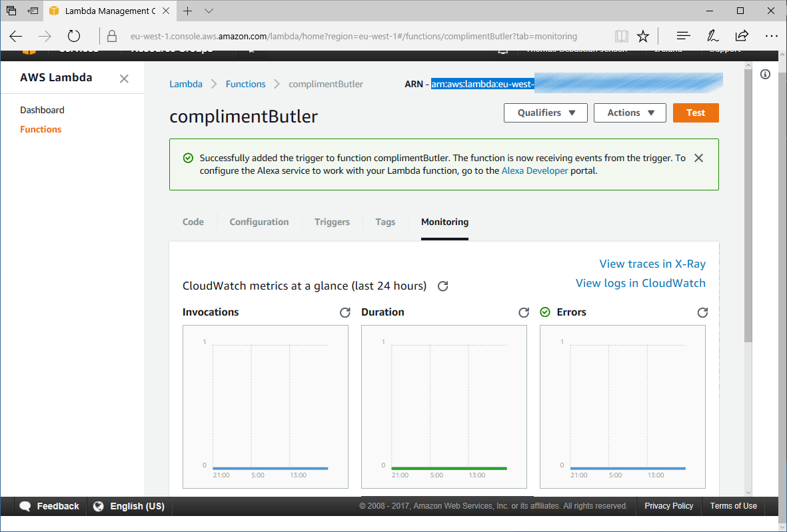
Task: Refresh the Invocations chart
Action: pos(345,312)
